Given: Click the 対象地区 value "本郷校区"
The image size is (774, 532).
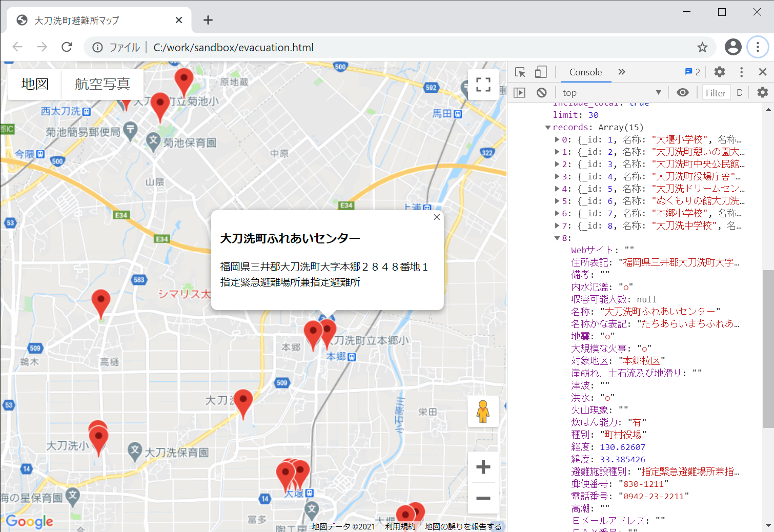Looking at the screenshot, I should point(642,361).
